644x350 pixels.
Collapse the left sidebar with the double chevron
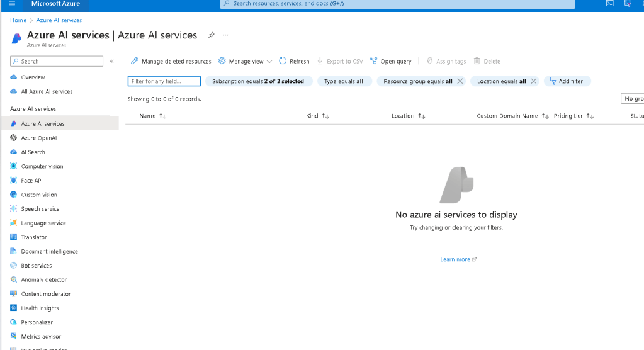click(111, 61)
